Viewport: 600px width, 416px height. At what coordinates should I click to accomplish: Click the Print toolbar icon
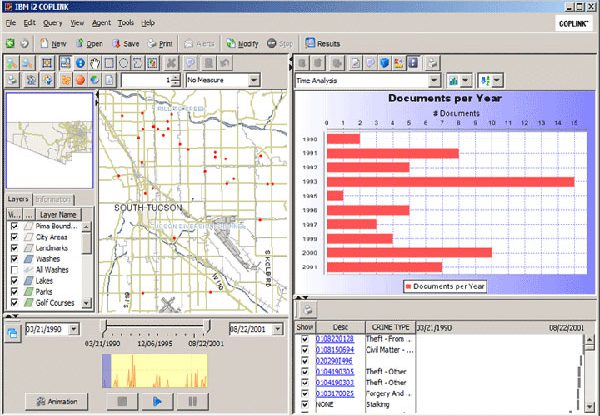coord(161,44)
